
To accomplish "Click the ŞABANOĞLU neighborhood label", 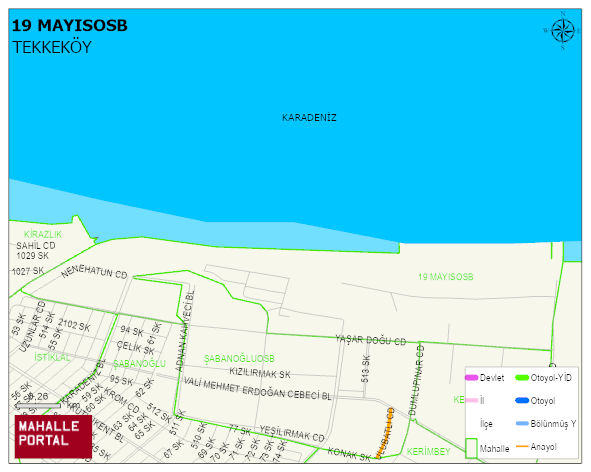I will 139,363.
